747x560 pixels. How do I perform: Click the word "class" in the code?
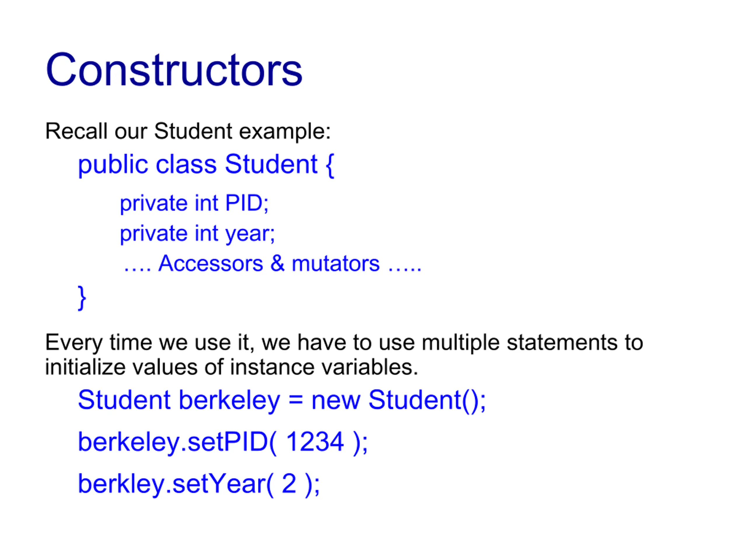click(186, 165)
